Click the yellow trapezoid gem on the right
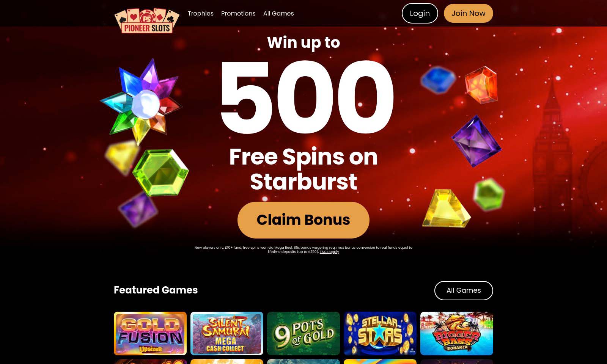The image size is (607, 364). click(x=446, y=208)
